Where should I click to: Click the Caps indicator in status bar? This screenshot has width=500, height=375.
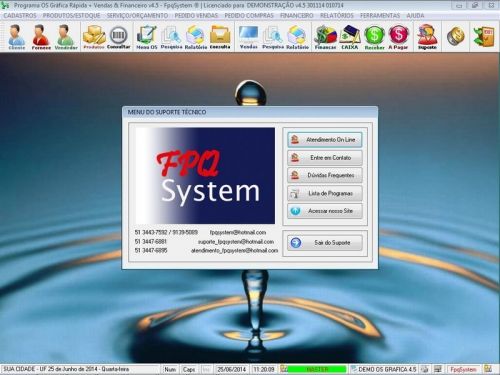click(189, 369)
